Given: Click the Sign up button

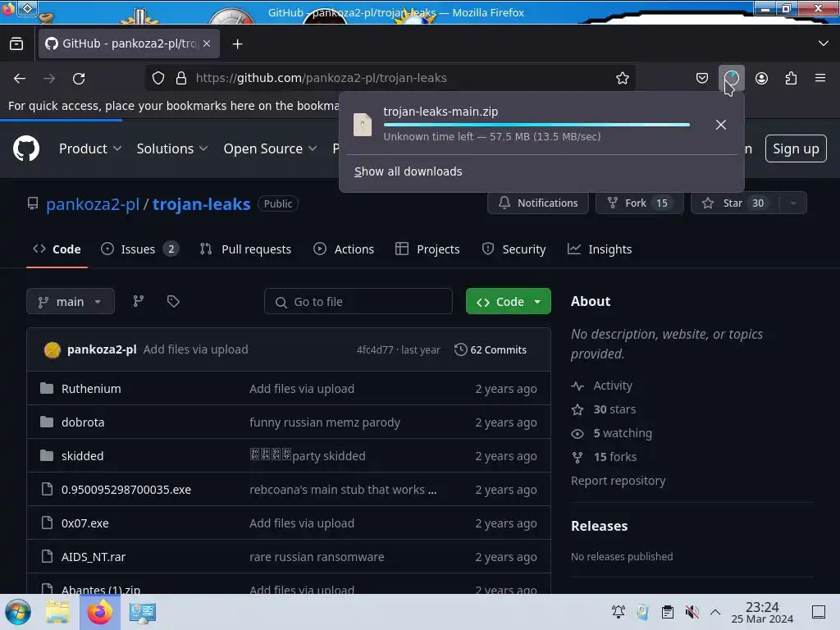Looking at the screenshot, I should 796,148.
